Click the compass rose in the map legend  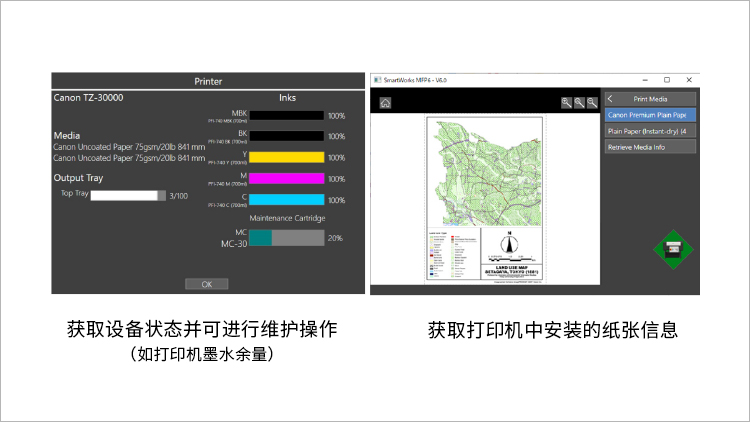pos(509,243)
